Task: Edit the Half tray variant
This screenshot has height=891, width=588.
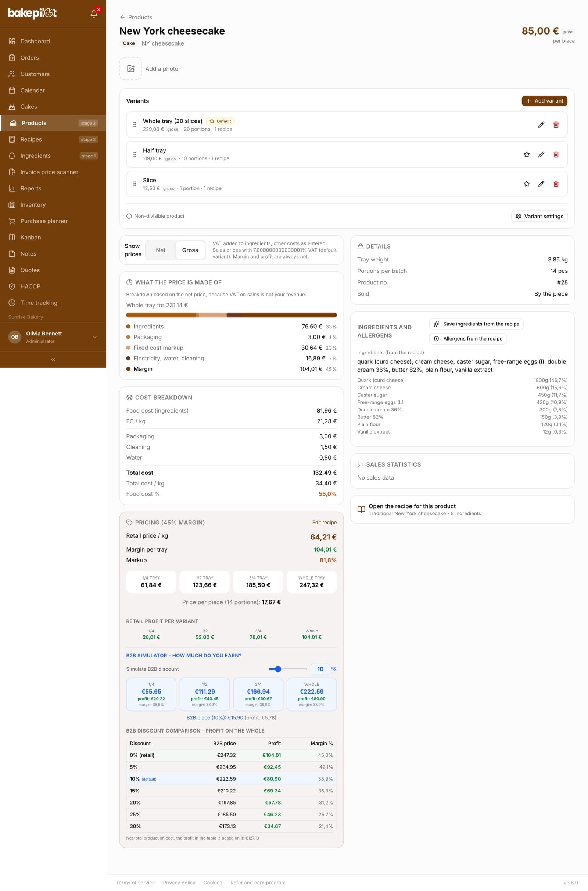Action: pyautogui.click(x=541, y=154)
